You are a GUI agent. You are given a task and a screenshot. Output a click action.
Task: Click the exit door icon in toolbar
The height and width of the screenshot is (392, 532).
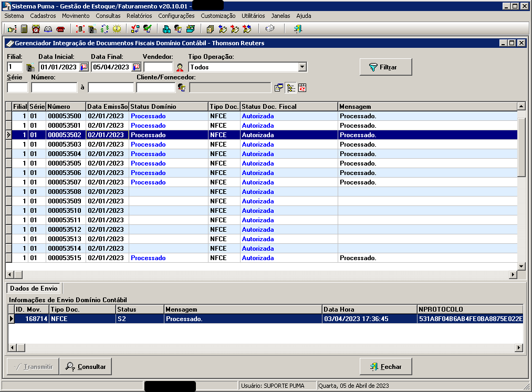298,29
